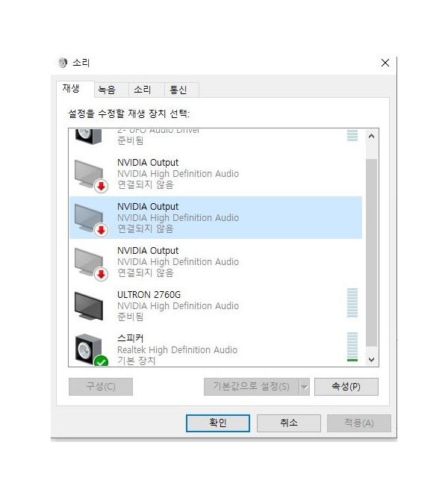This screenshot has width=448, height=498.
Task: Click the scroll down arrow in device list
Action: 371,360
